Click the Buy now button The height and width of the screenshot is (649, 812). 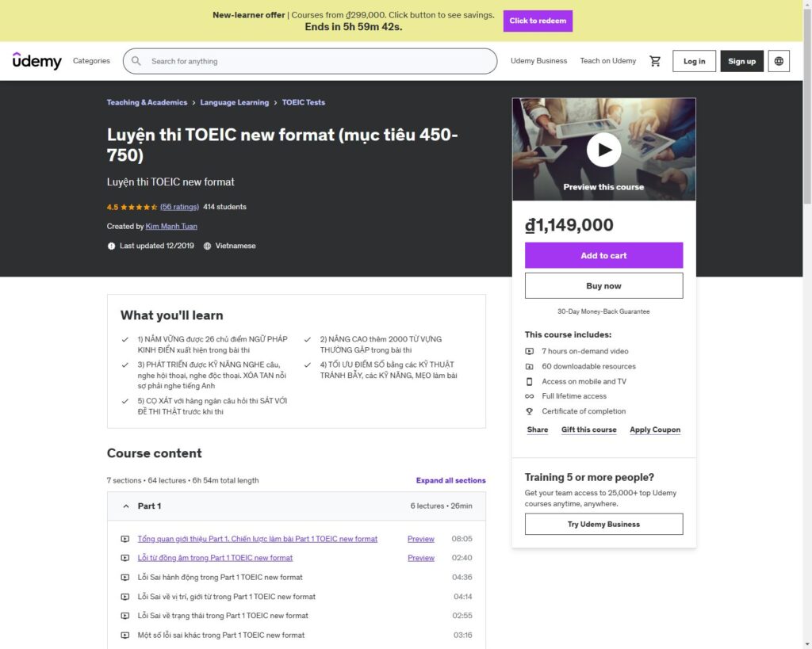(x=603, y=286)
